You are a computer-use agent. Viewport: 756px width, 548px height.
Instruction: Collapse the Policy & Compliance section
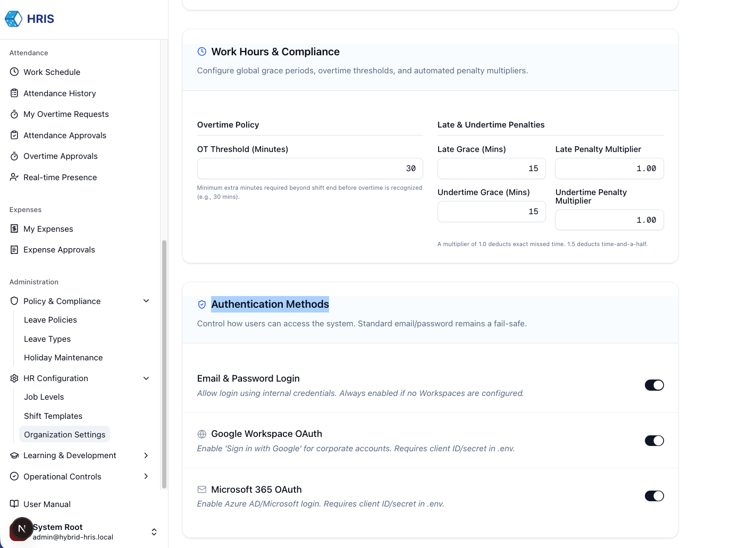pos(146,301)
